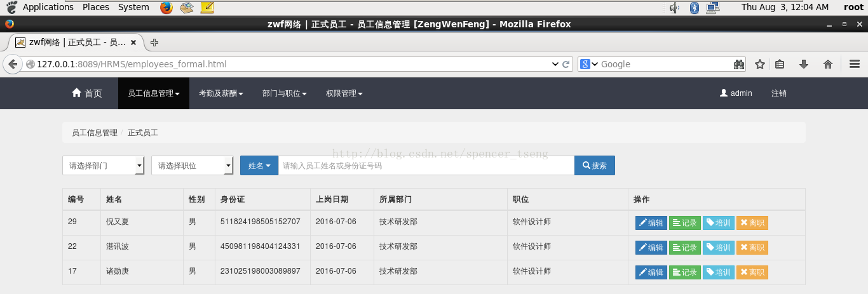The width and height of the screenshot is (868, 294).
Task: Edit employee 诸勋庚 with 编辑 button
Action: pos(651,272)
